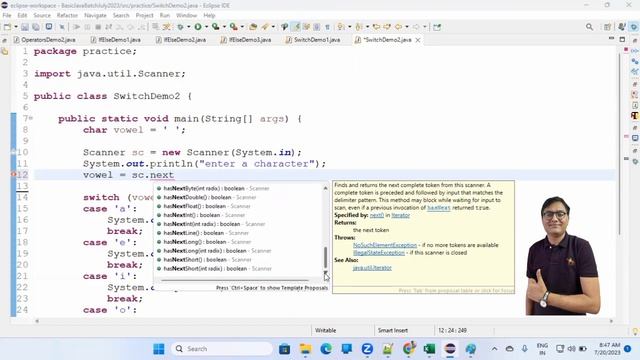Open the Refactor menu
The image size is (640, 360).
click(x=67, y=15)
